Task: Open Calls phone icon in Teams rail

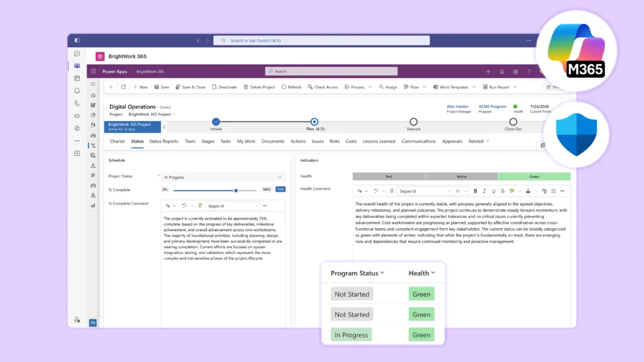Action: tap(77, 104)
